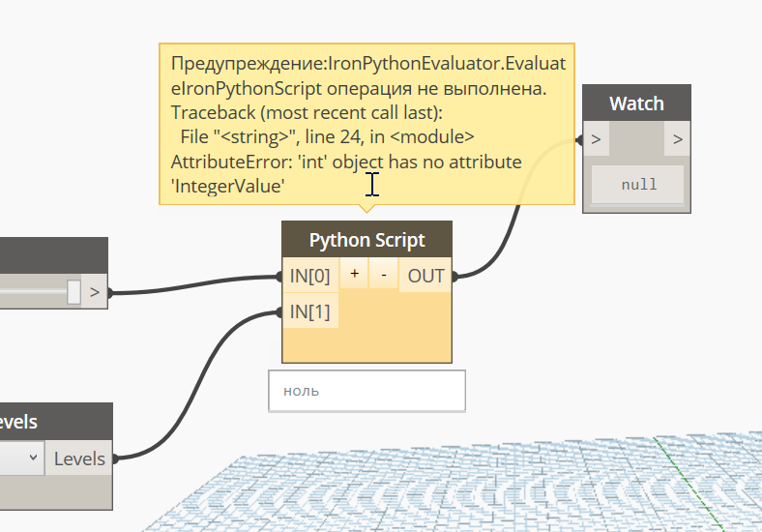Screen dimensions: 762x532
Task: Select the IN[0] input port
Action: [310, 276]
